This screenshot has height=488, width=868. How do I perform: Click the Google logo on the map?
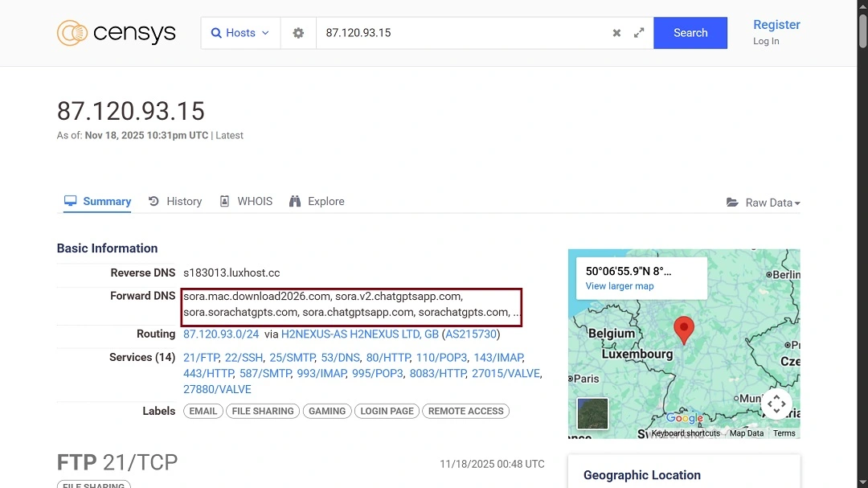(x=684, y=417)
